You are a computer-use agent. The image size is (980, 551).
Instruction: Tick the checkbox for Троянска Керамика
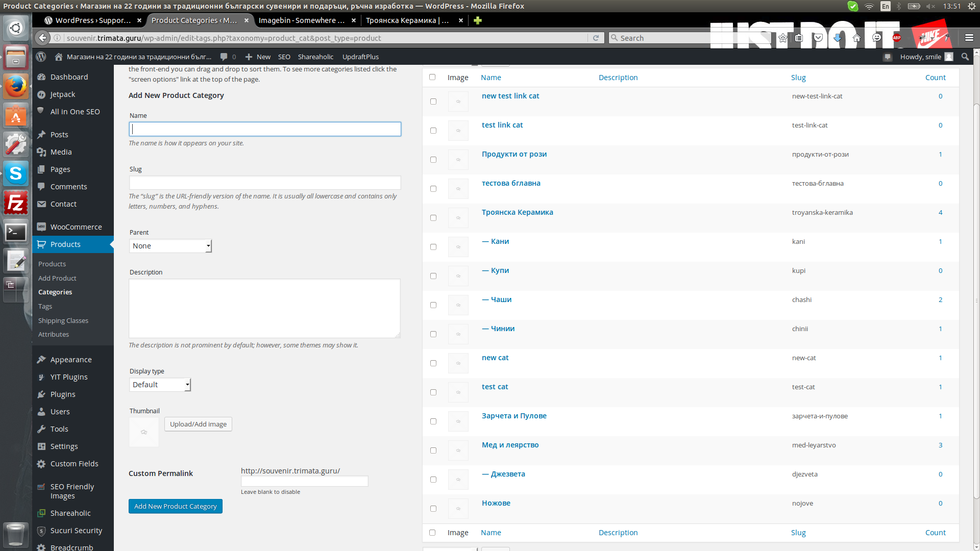click(433, 218)
